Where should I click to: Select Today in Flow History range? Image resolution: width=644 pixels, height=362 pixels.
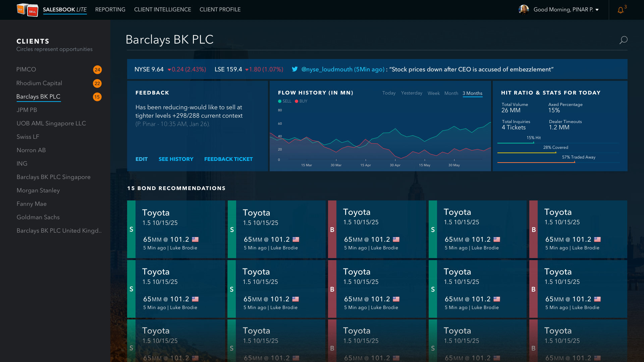(389, 93)
